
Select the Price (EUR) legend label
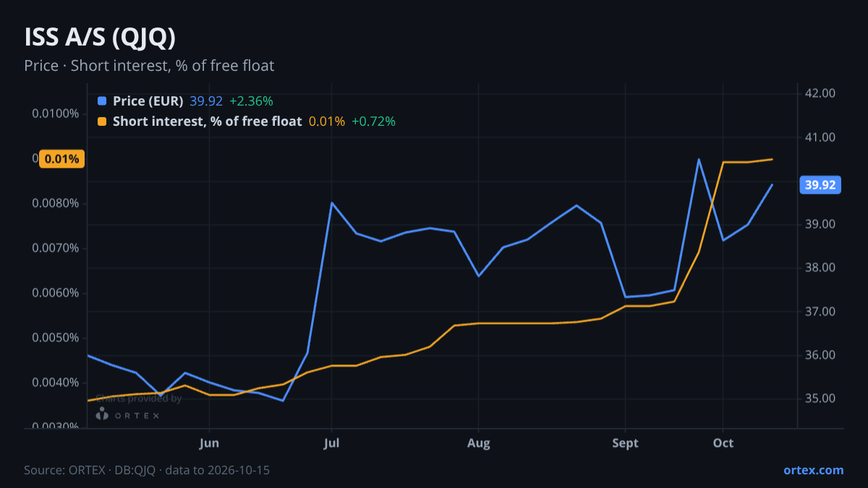click(x=148, y=101)
